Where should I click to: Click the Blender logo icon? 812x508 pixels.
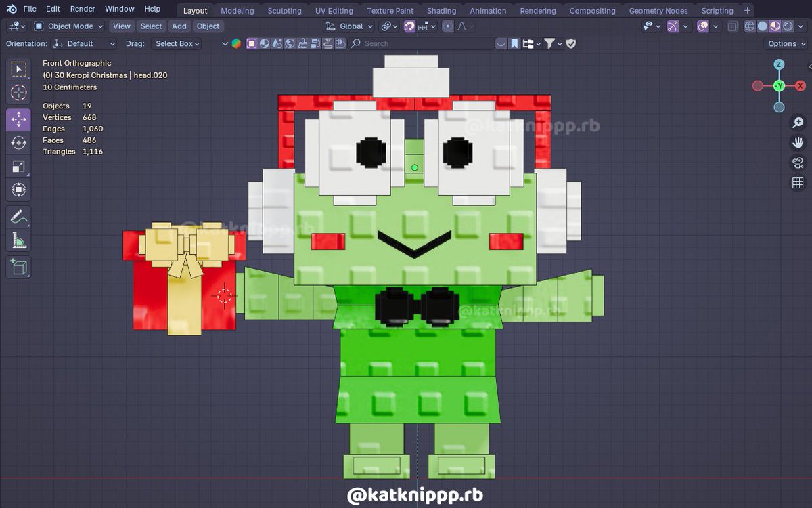pyautogui.click(x=12, y=9)
